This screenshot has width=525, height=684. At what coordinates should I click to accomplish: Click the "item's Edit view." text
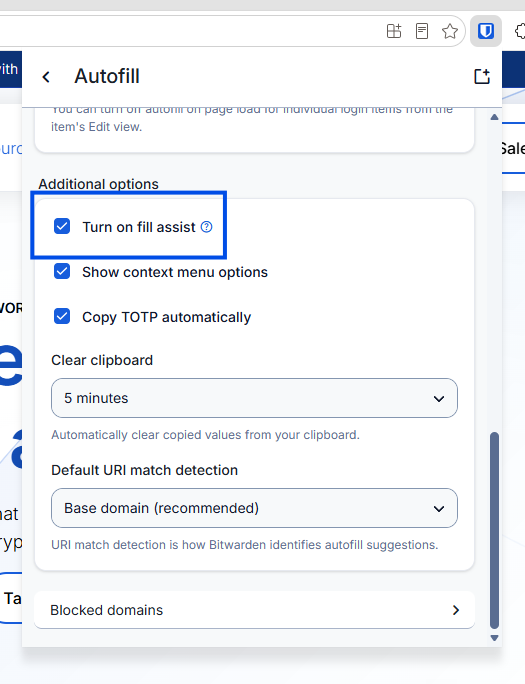tap(97, 127)
